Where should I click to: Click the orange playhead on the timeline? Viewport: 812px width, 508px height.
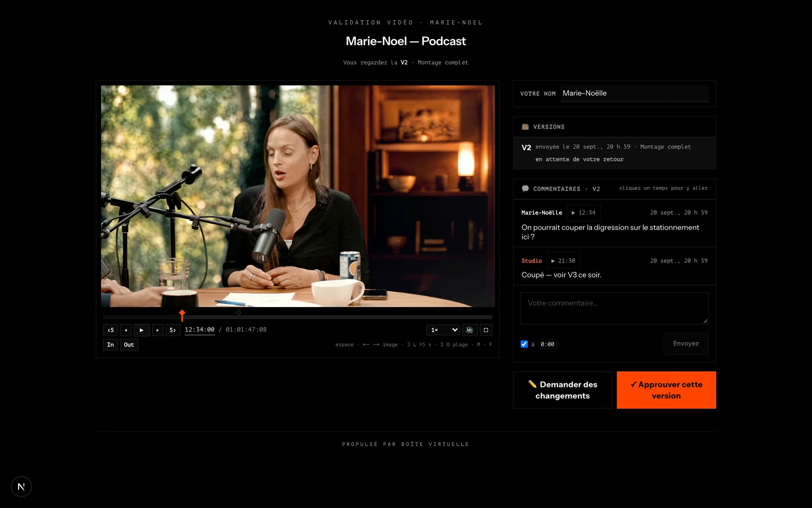[x=182, y=315]
